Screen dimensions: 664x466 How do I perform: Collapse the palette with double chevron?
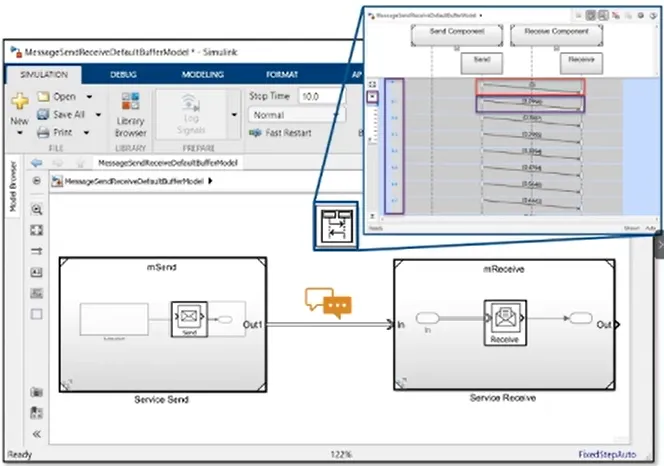tap(36, 434)
